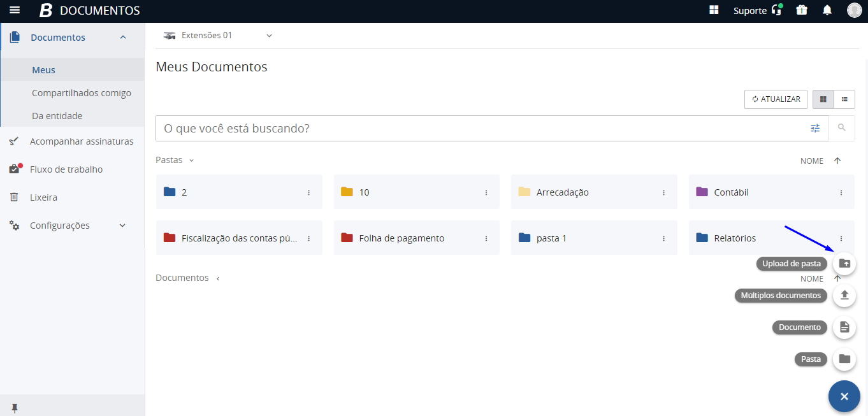The width and height of the screenshot is (868, 416).
Task: Click the search filter options icon
Action: pos(815,128)
